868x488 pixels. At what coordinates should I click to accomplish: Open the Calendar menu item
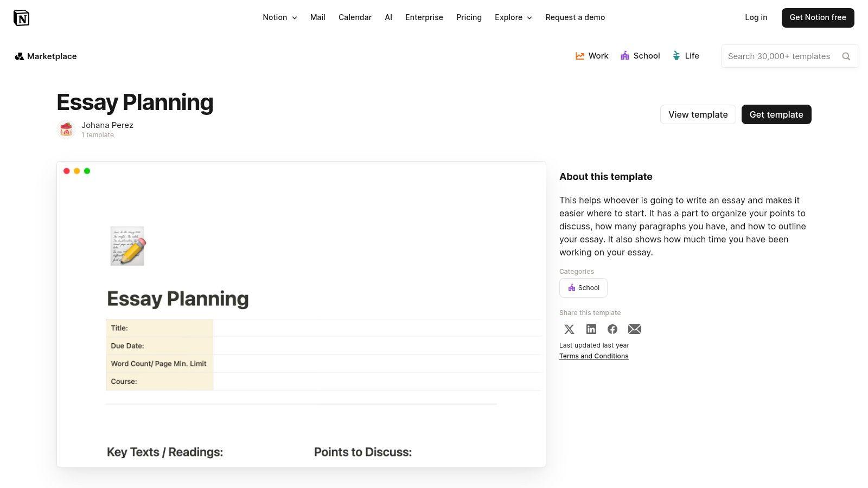tap(355, 17)
